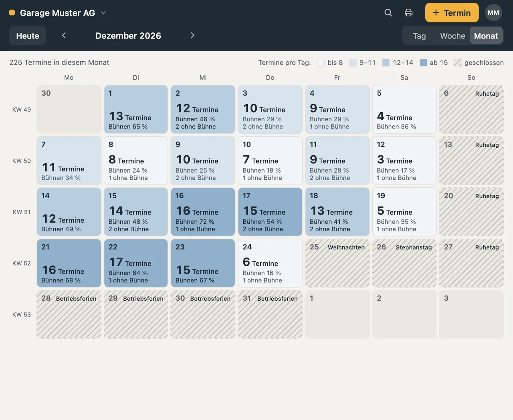Expand the Garage Muster AG dropdown
The height and width of the screenshot is (420, 513).
click(103, 13)
